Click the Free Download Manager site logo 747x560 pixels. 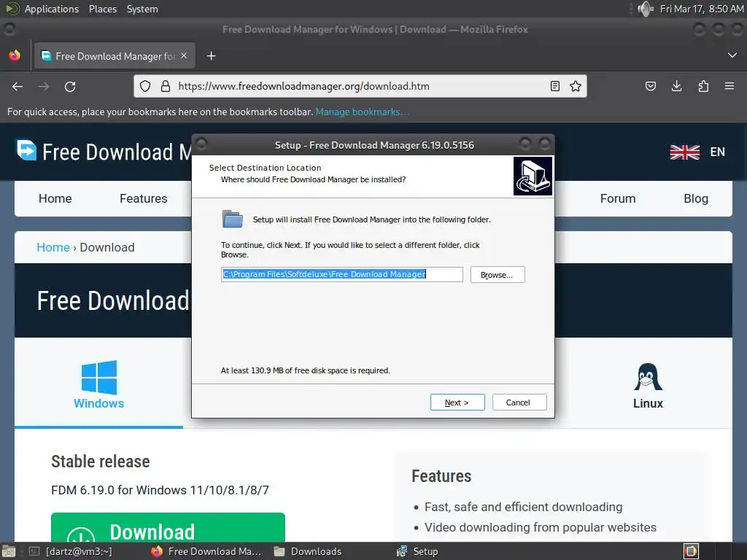pos(26,150)
